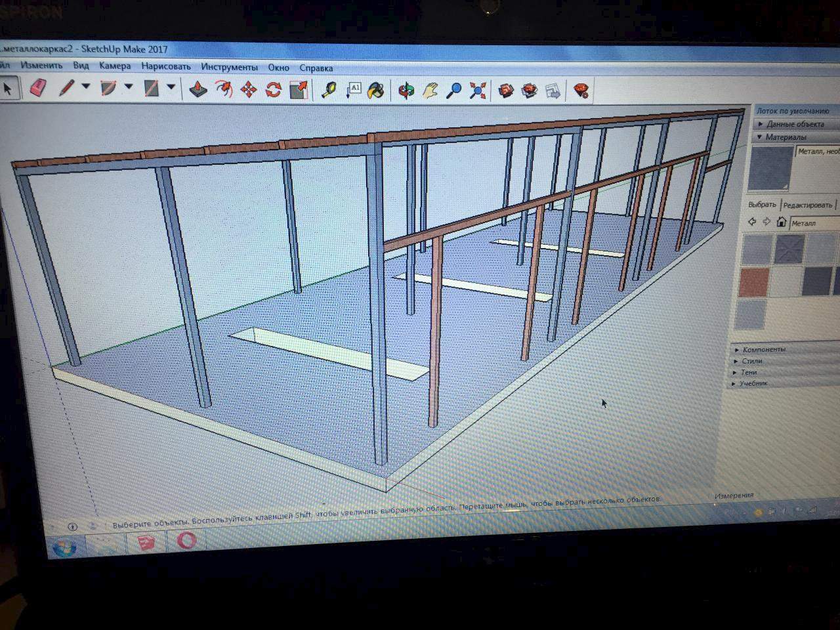Activate the Rotate tool
The height and width of the screenshot is (630, 840).
coord(274,89)
